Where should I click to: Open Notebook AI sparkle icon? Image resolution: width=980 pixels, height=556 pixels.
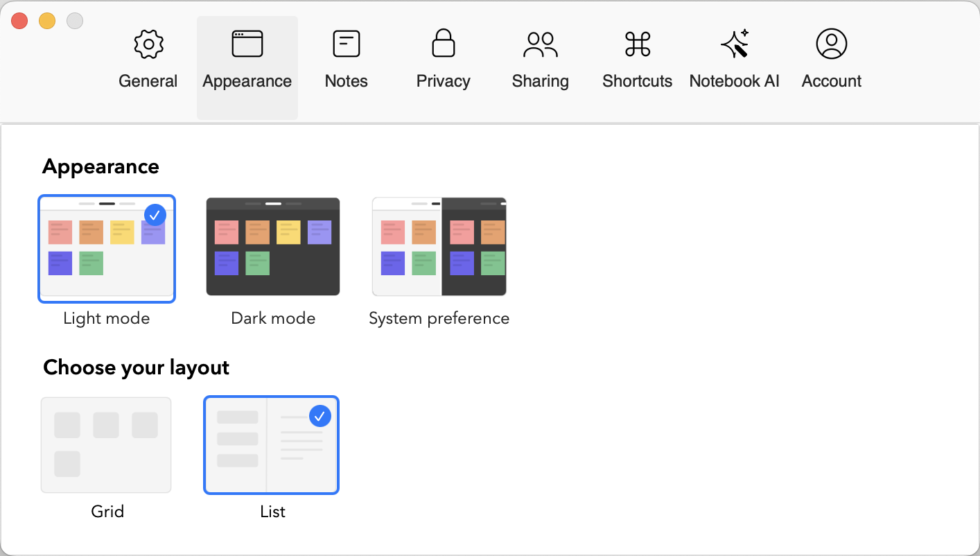click(x=735, y=44)
